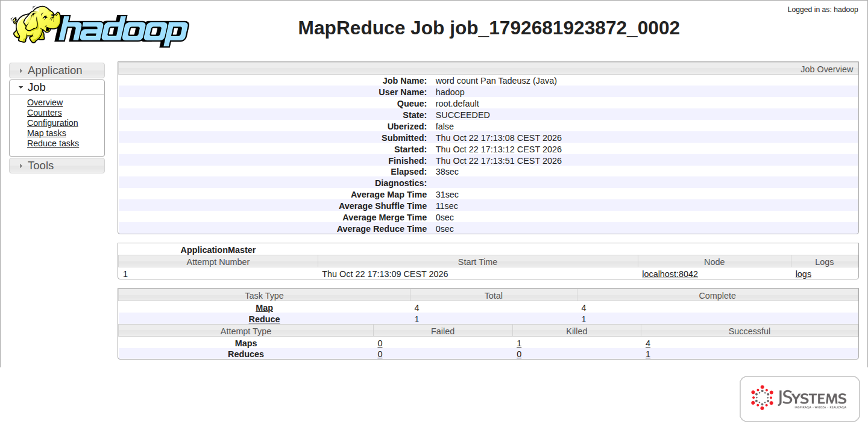Open the Map tasks link
The image size is (868, 430).
tap(46, 133)
